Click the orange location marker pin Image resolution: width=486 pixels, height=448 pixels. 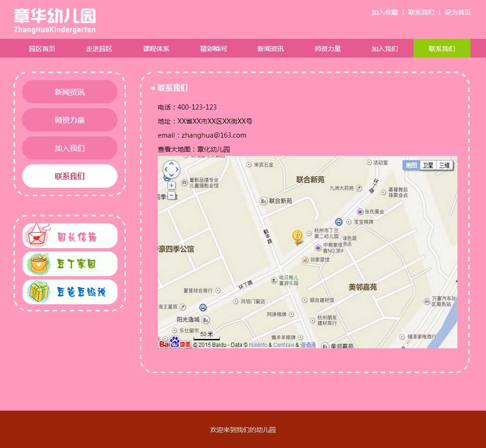tap(297, 236)
